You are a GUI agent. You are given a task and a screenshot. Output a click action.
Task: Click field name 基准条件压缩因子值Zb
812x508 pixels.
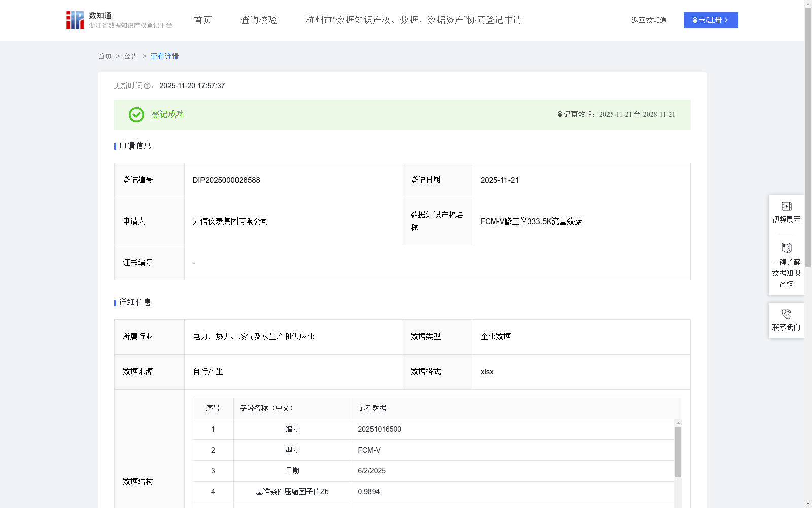pos(292,492)
